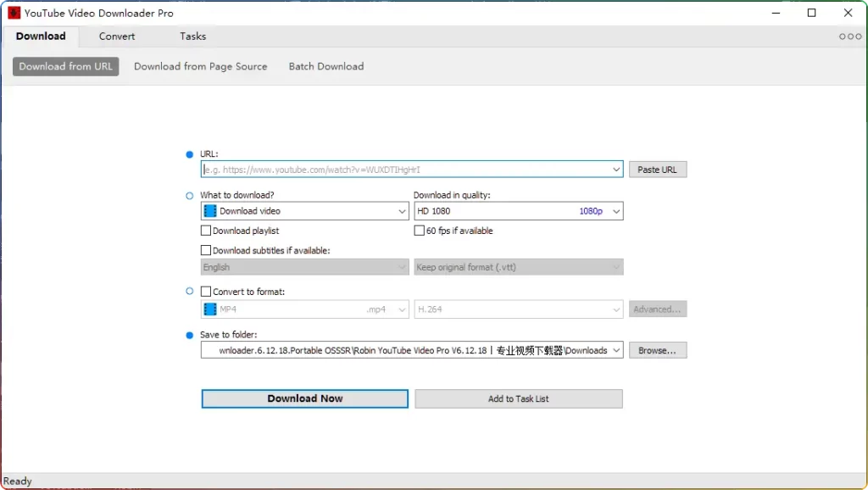Open the three-dots options menu
The image size is (868, 490).
pos(850,36)
